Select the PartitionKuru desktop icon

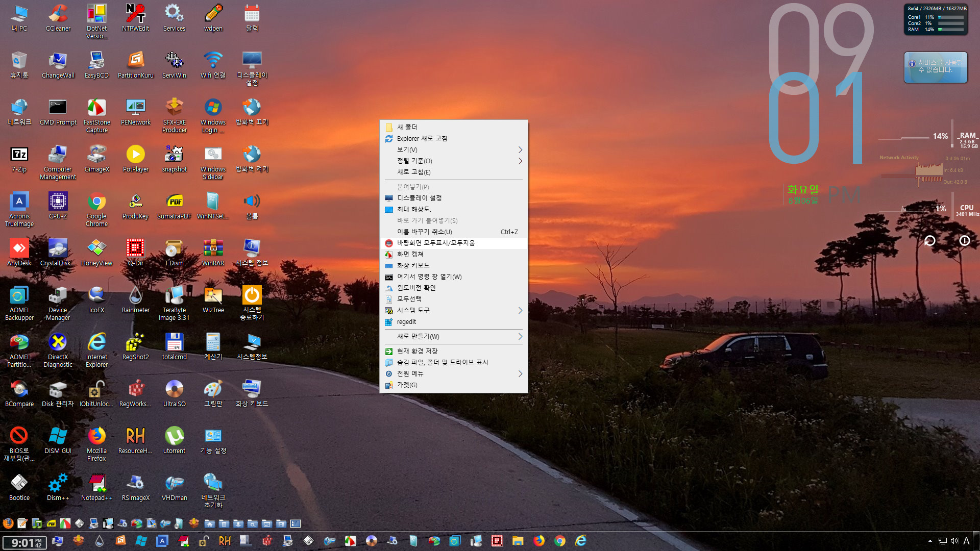coord(135,65)
